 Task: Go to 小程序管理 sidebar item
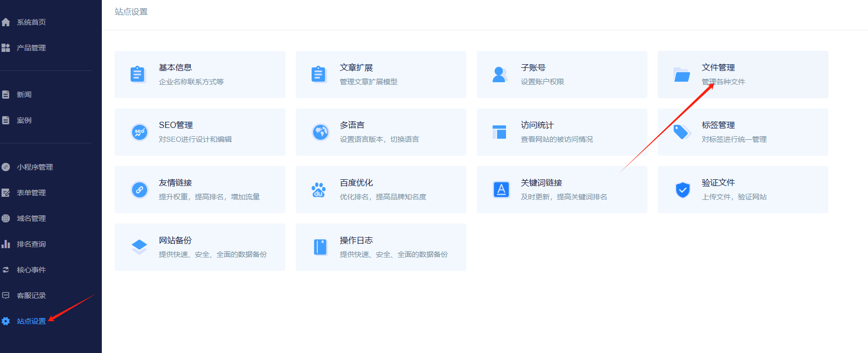click(x=34, y=167)
